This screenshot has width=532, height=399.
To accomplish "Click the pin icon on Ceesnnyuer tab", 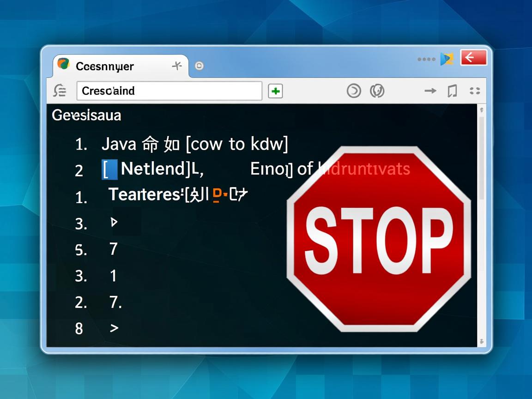I will point(177,66).
